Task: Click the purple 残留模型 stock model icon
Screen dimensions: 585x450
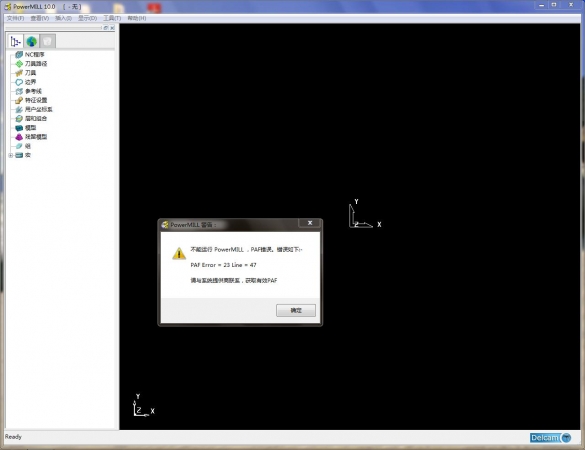Action: pos(19,137)
